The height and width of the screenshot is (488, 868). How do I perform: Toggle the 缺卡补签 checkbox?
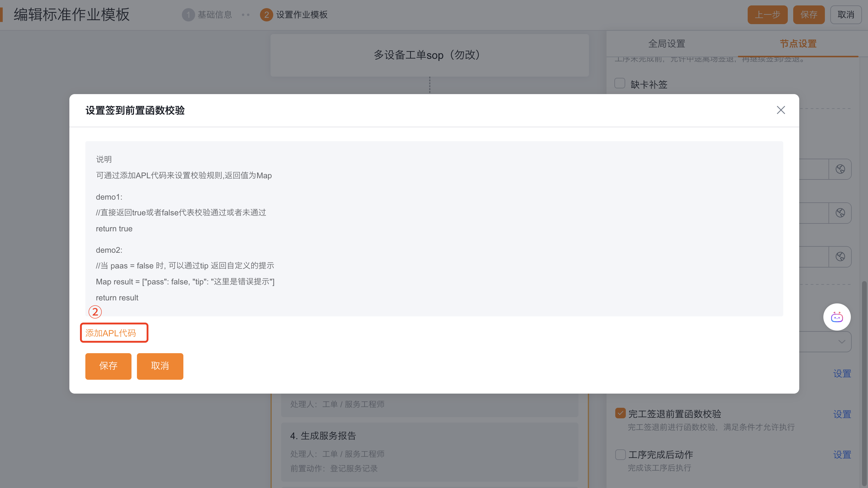(620, 84)
